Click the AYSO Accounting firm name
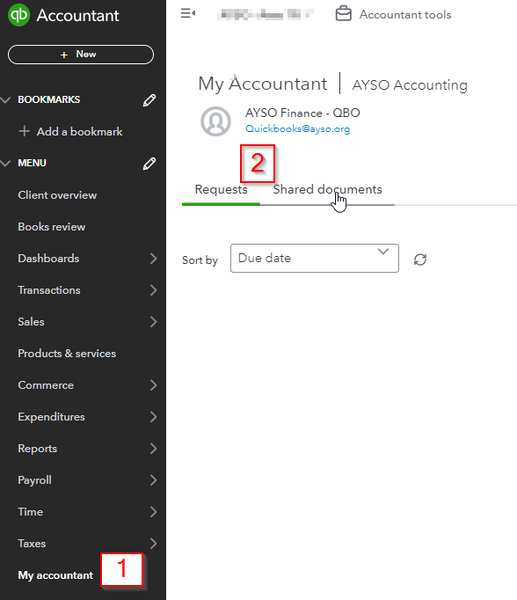Image resolution: width=517 pixels, height=600 pixels. (410, 85)
